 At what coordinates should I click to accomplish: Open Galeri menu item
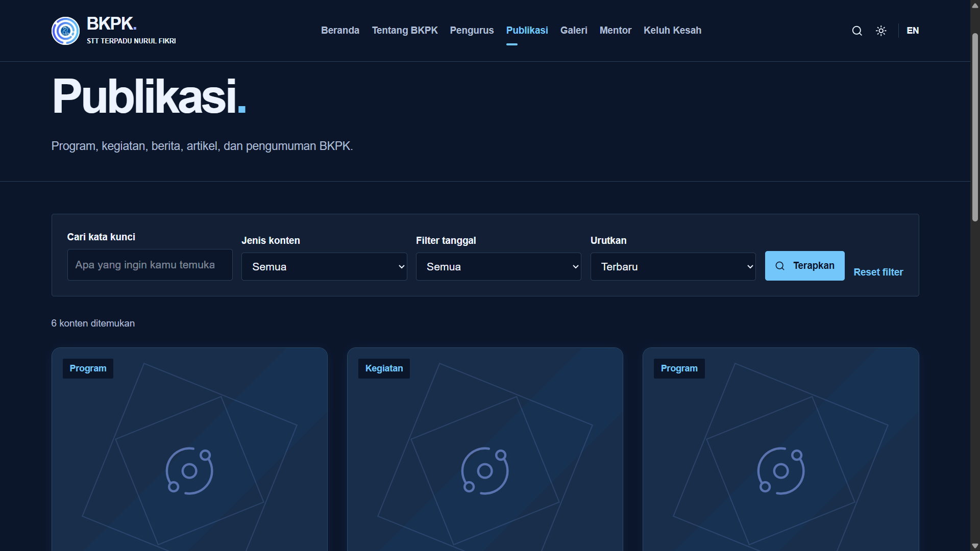pos(574,31)
